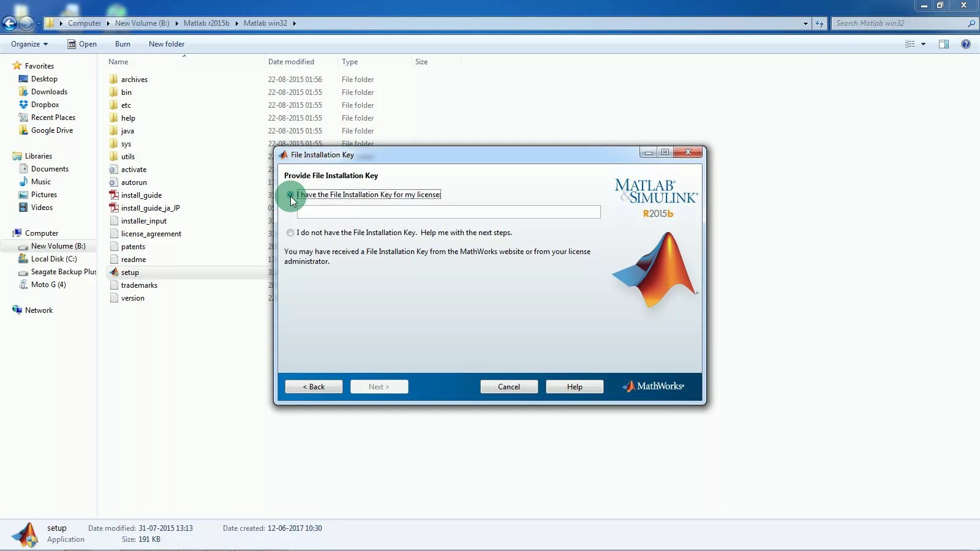Open Documents library in navigation pane
Screen dimensions: 980x551
[50, 169]
